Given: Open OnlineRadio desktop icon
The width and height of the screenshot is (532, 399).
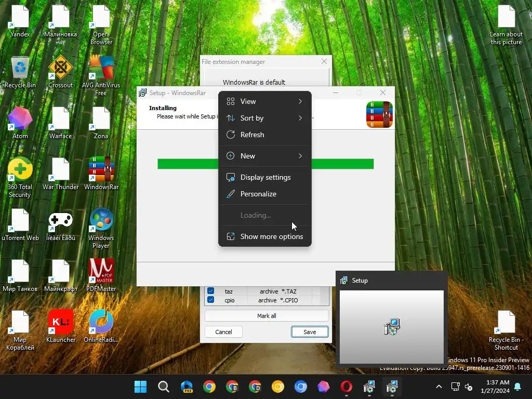Looking at the screenshot, I should coord(101,326).
